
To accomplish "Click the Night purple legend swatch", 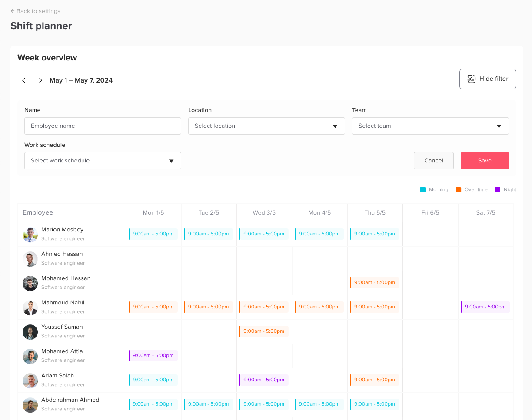I will click(497, 190).
